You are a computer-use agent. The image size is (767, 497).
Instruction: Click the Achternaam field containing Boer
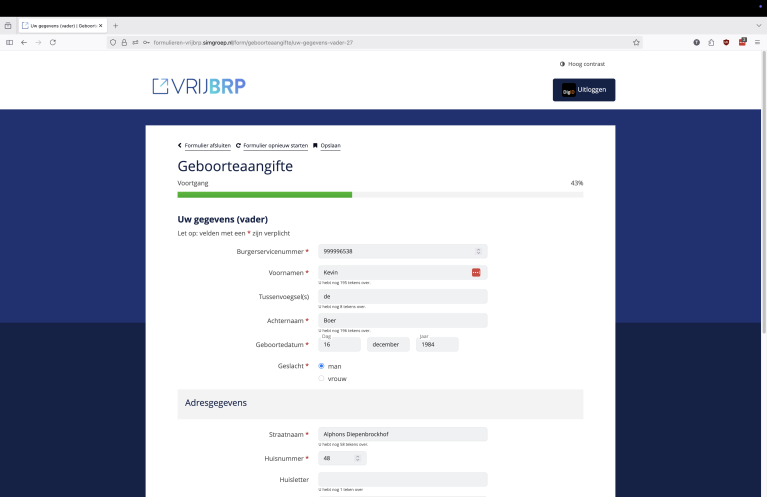[x=403, y=320]
